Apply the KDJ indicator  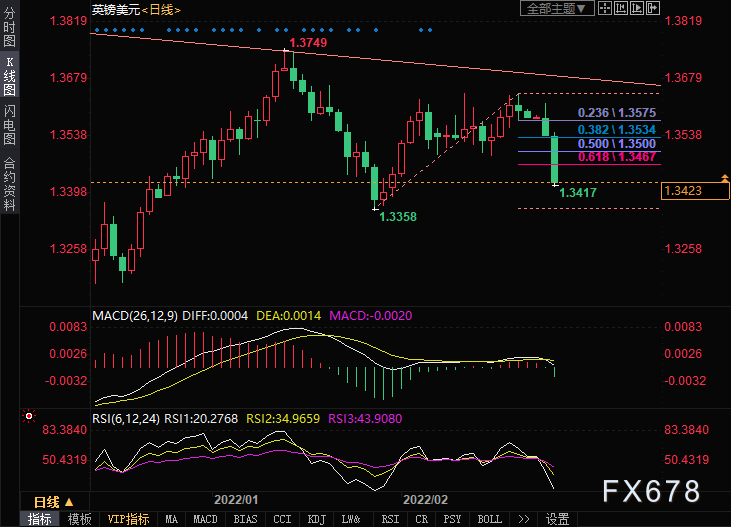click(316, 519)
